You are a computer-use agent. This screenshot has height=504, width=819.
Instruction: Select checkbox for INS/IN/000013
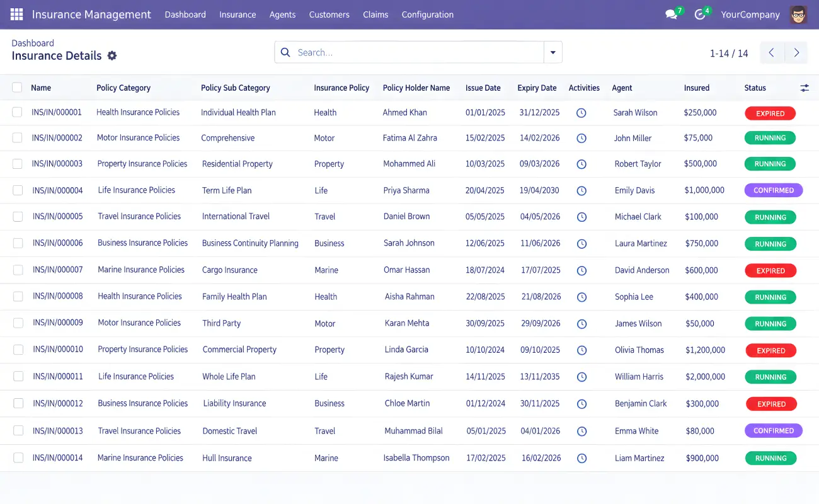click(x=18, y=431)
